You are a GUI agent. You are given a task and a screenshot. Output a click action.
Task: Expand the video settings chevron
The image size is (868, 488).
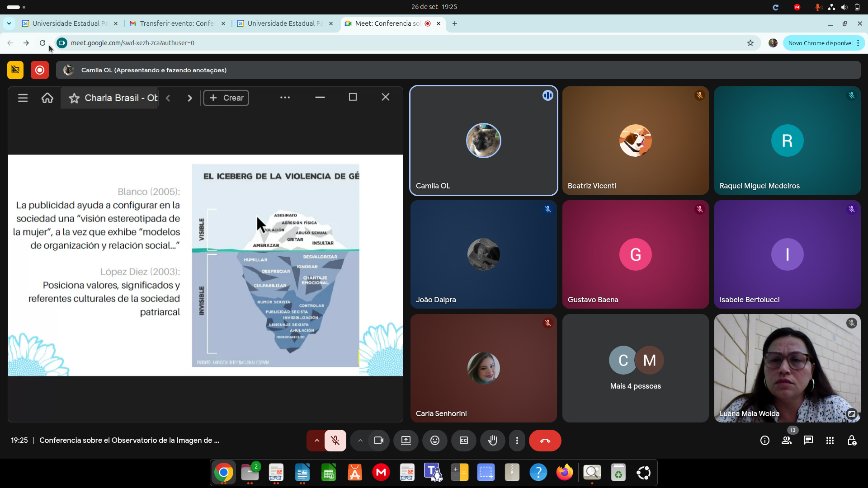(x=360, y=441)
